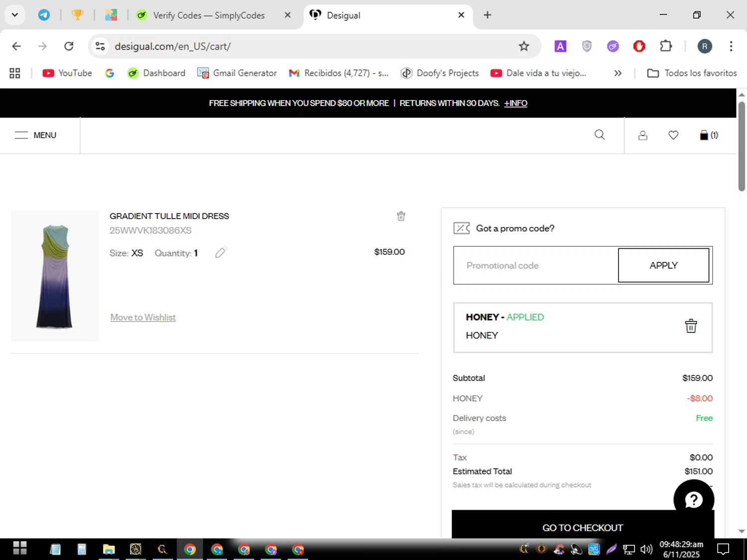Open the dress product thumbnail
Screen dimensions: 747x560
55,276
